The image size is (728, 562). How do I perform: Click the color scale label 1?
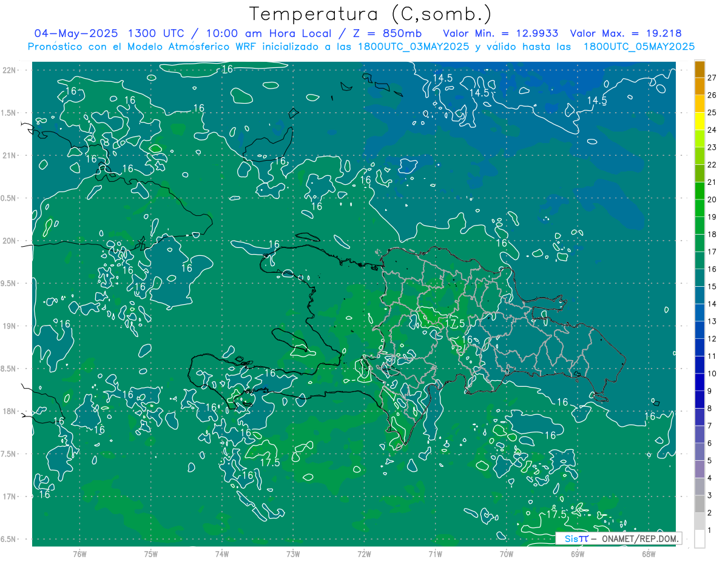pyautogui.click(x=710, y=530)
